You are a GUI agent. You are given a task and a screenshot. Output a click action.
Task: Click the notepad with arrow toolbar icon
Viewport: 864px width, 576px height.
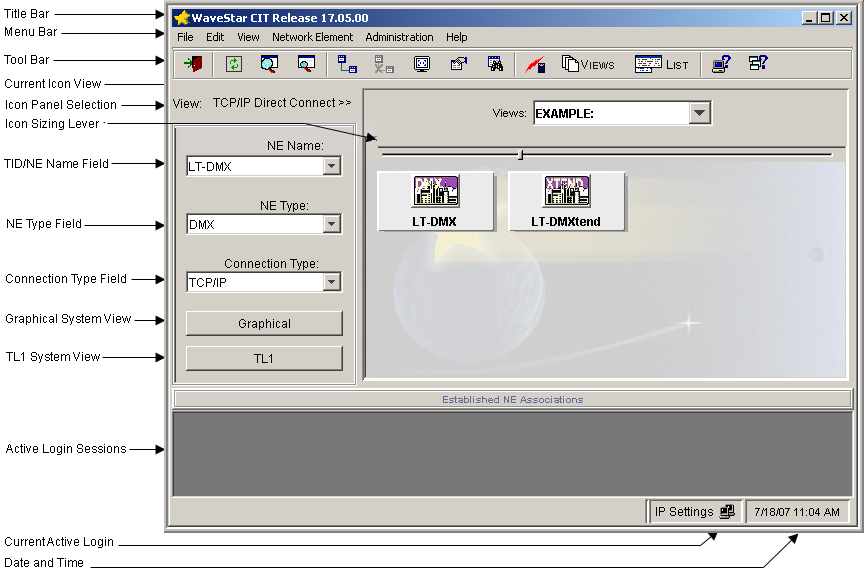point(458,64)
